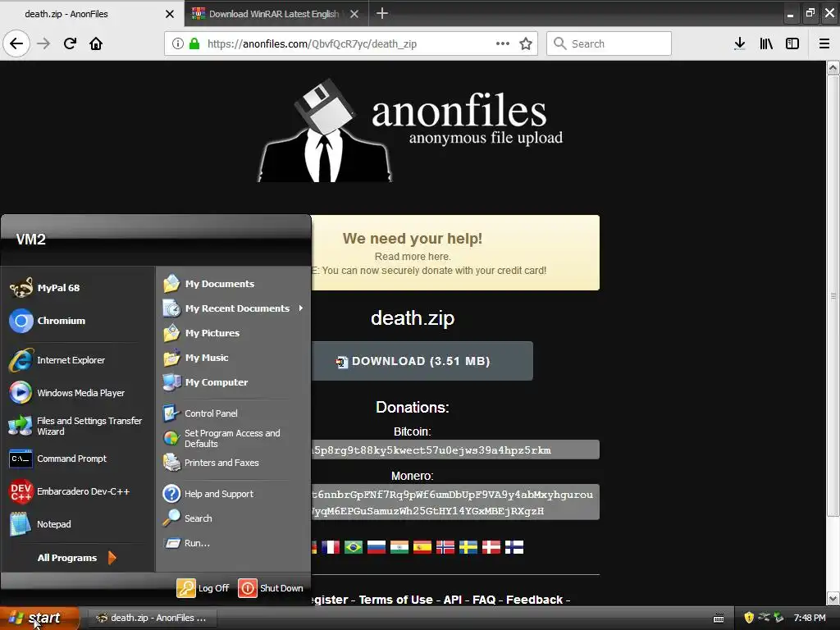The image size is (840, 630).
Task: Click the shield security tray icon
Action: [x=749, y=618]
